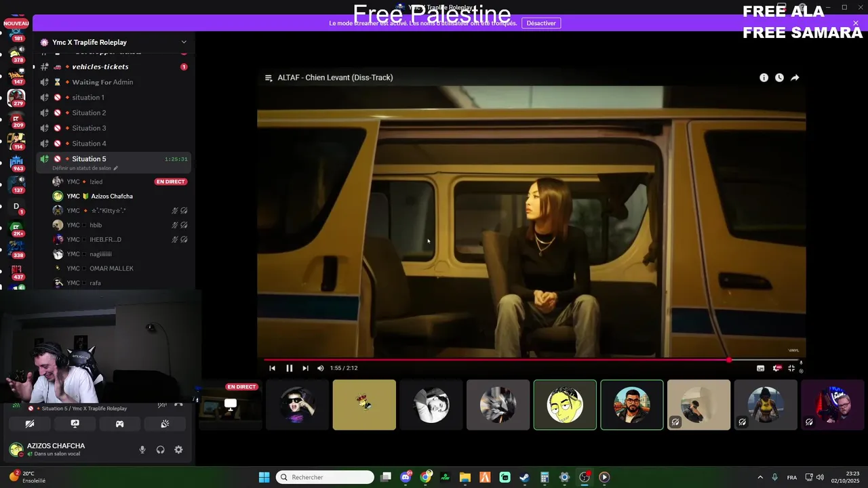
Task: Open connection quality signal icon
Action: [16, 404]
